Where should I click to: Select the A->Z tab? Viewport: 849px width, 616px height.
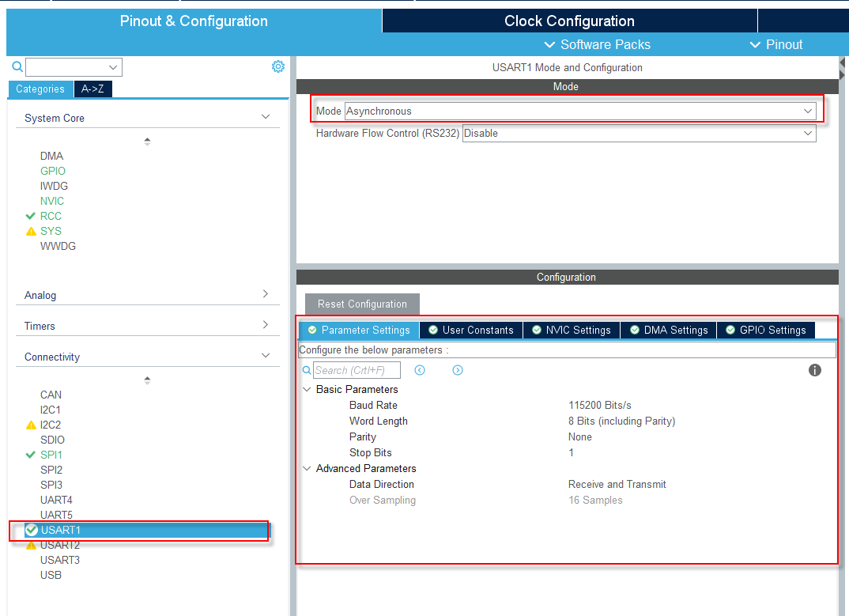pos(92,89)
